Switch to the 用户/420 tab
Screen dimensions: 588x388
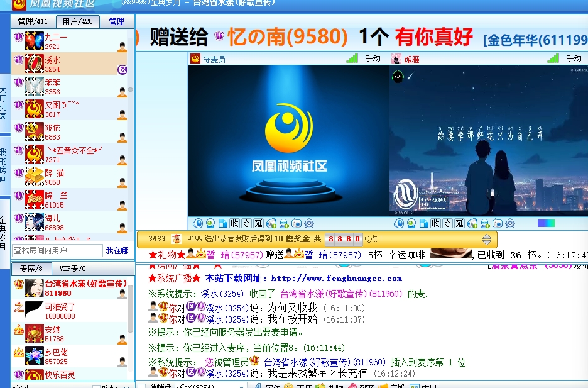[x=78, y=21]
